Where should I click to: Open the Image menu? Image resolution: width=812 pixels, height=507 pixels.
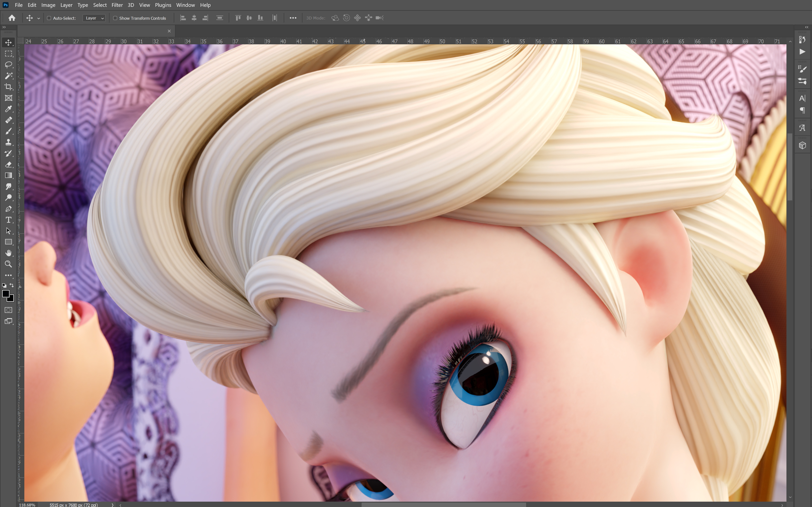coord(48,5)
